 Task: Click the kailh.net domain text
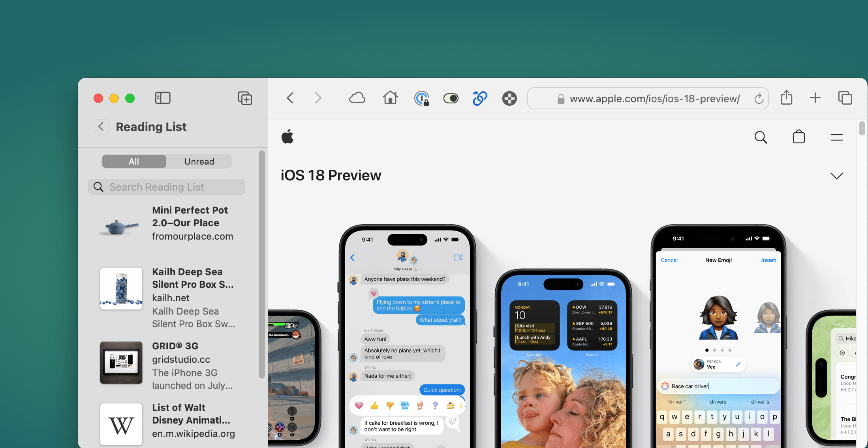click(x=171, y=298)
